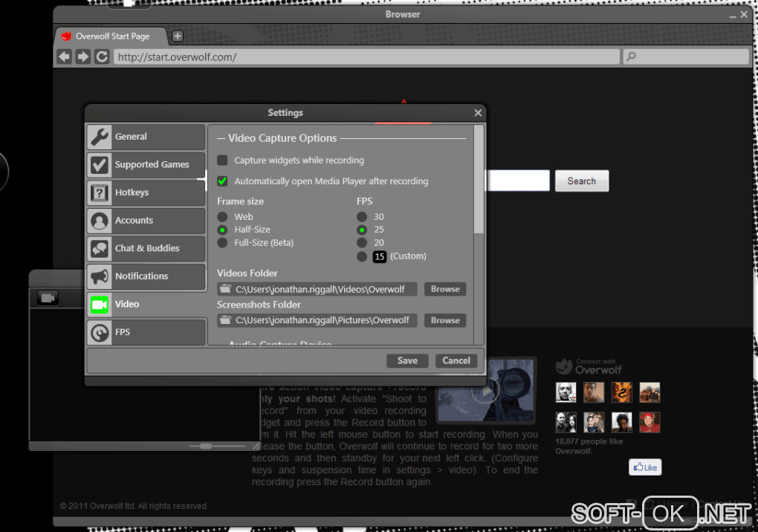Click the browser address bar URL
This screenshot has height=532, width=758.
(366, 57)
